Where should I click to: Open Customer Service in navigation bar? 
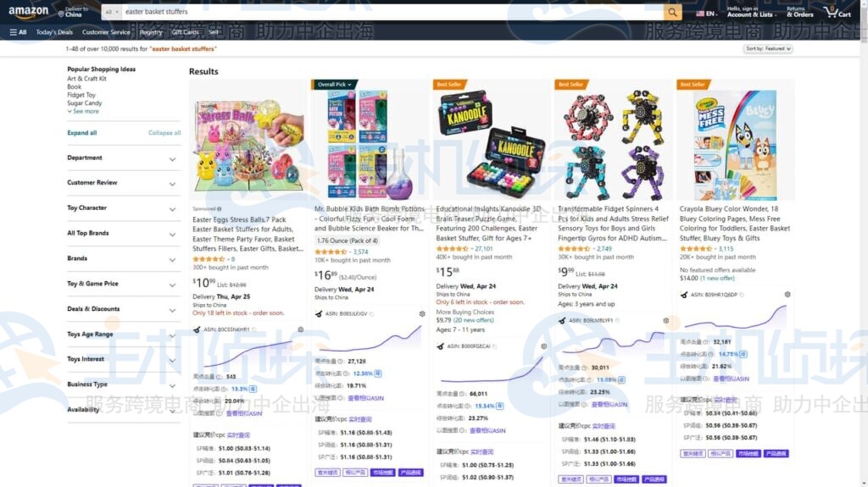106,32
